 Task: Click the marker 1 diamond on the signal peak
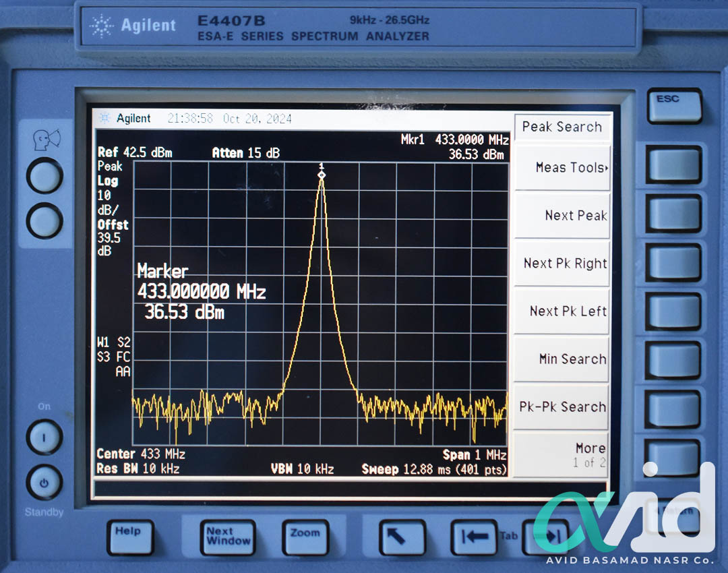322,175
